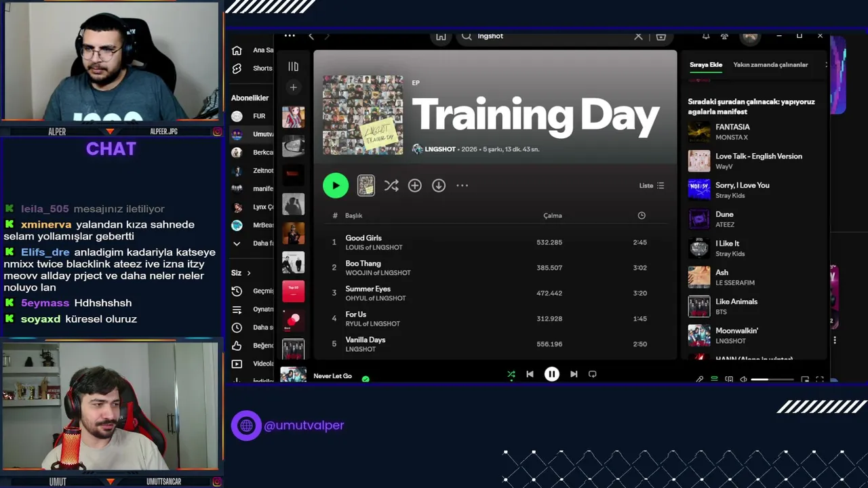
Task: Switch to the Sıraya Ekle tab
Action: (706, 64)
